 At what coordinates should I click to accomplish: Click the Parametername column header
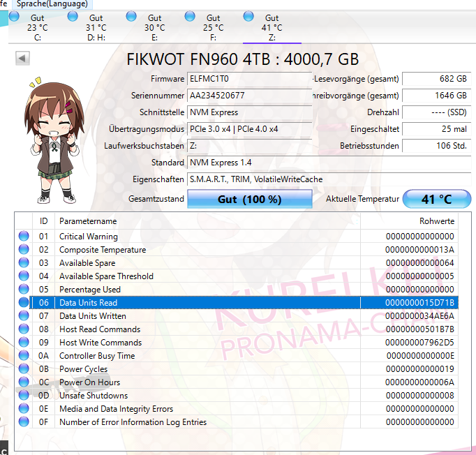pyautogui.click(x=208, y=221)
